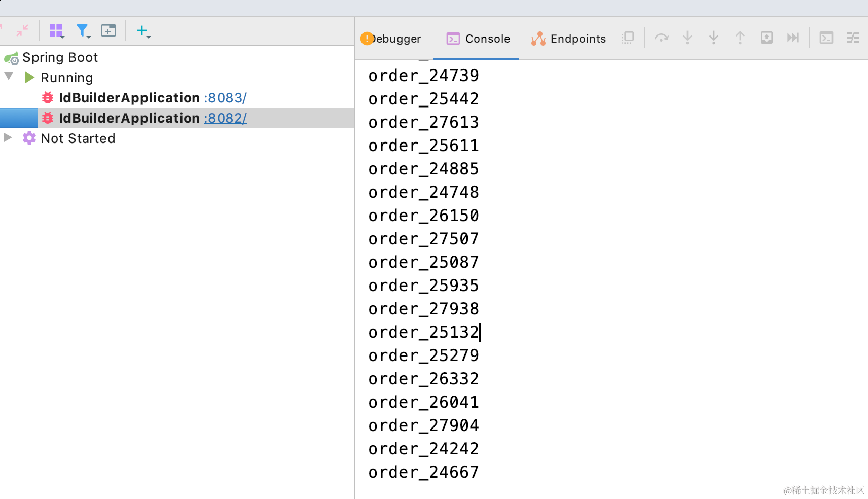The image size is (868, 499).
Task: Click the order_24885 console line
Action: (x=423, y=169)
